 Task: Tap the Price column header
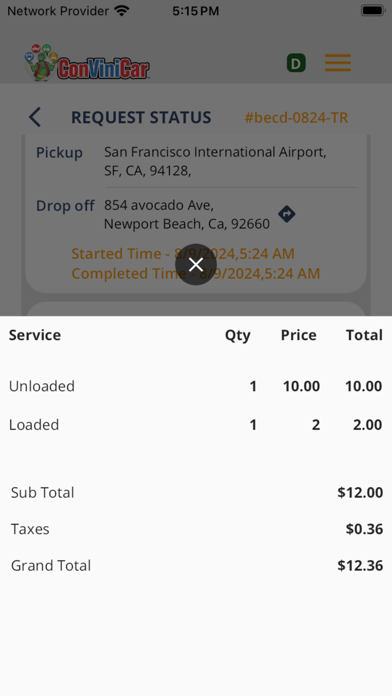tap(298, 335)
